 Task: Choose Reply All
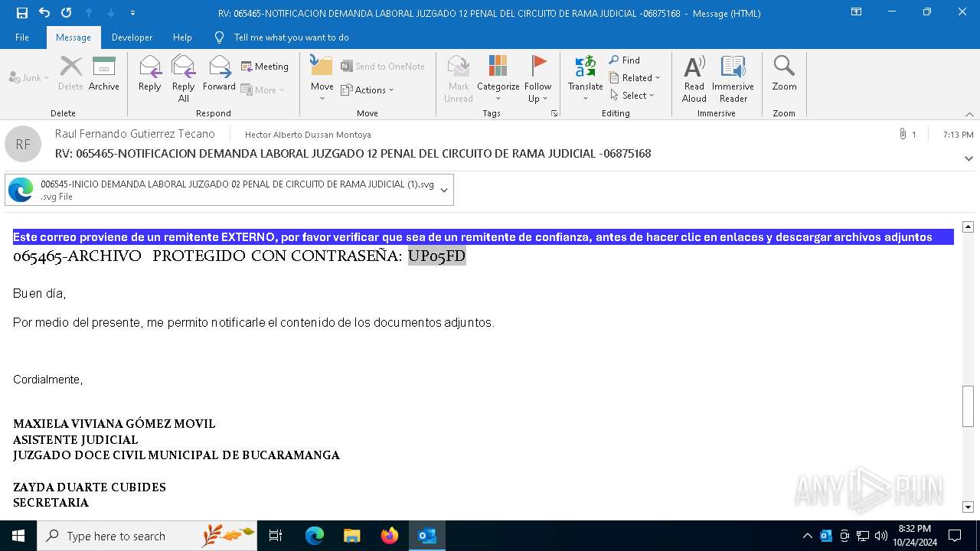point(183,78)
